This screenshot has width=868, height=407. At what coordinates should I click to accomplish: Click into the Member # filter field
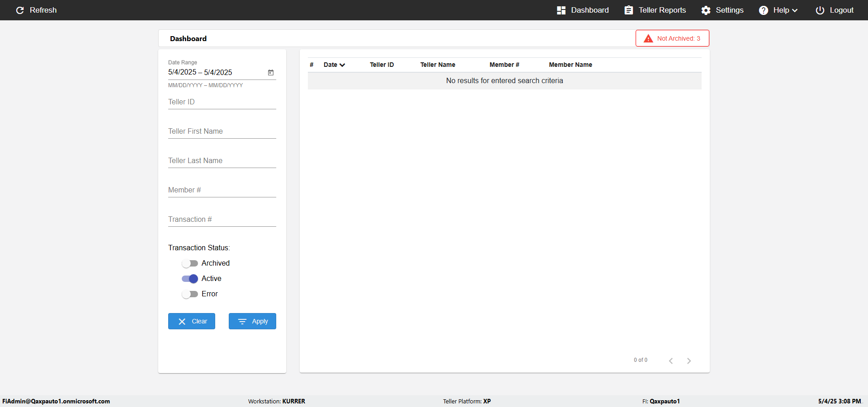(222, 190)
